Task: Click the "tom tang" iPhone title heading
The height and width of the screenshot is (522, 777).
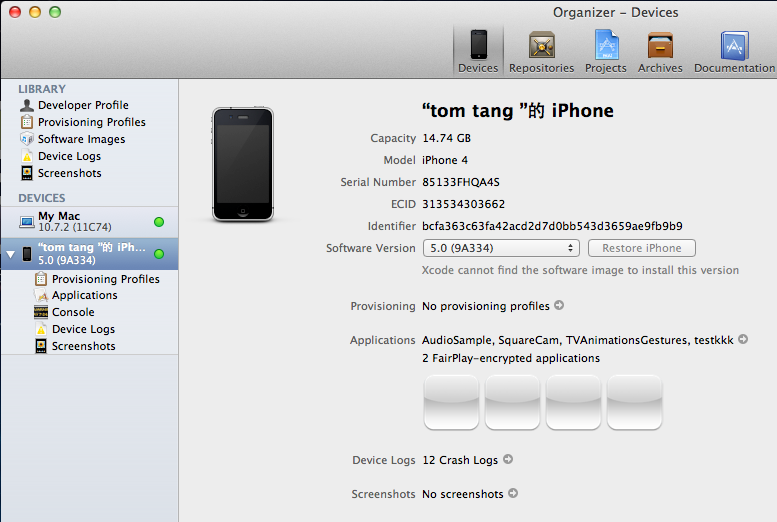Action: [517, 111]
